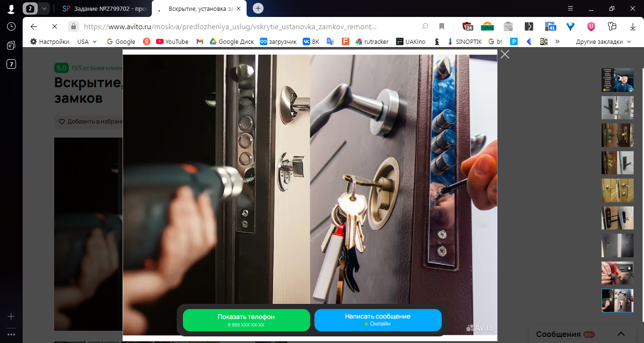The image size is (644, 343).
Task: Open the rutracker bookmark
Action: pos(372,41)
